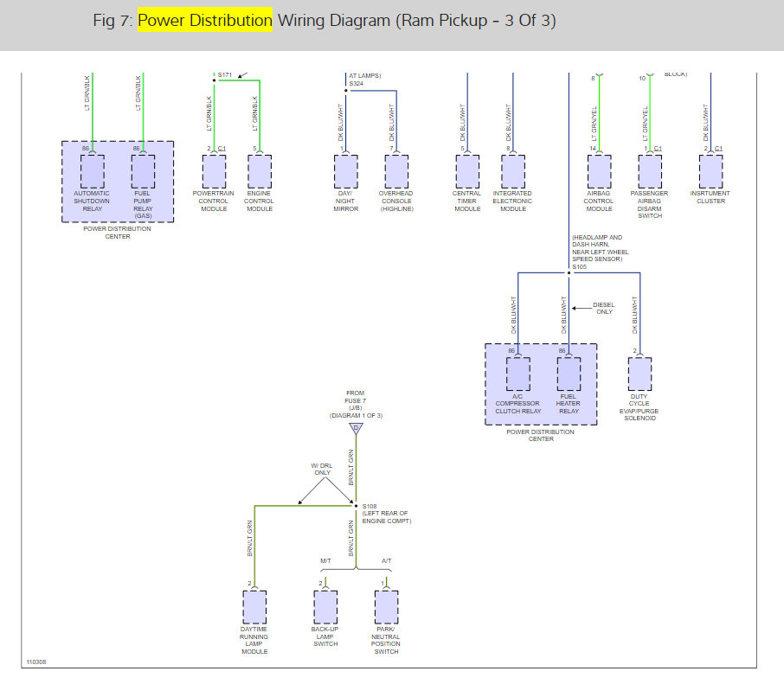Select the Park/Neutral Position Switch box

387,607
